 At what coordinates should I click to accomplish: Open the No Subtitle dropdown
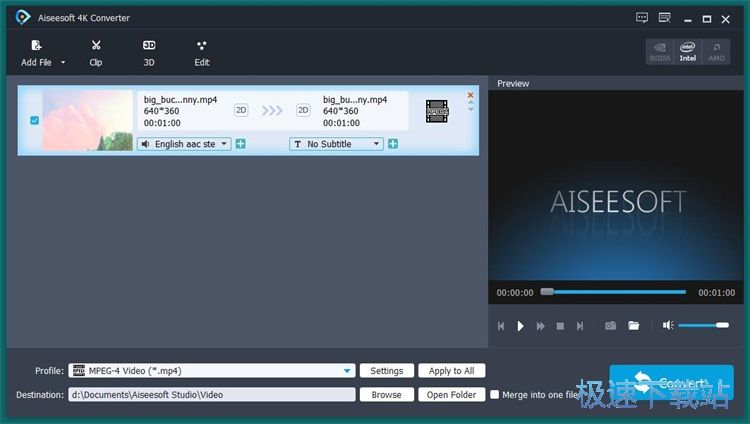(x=336, y=144)
